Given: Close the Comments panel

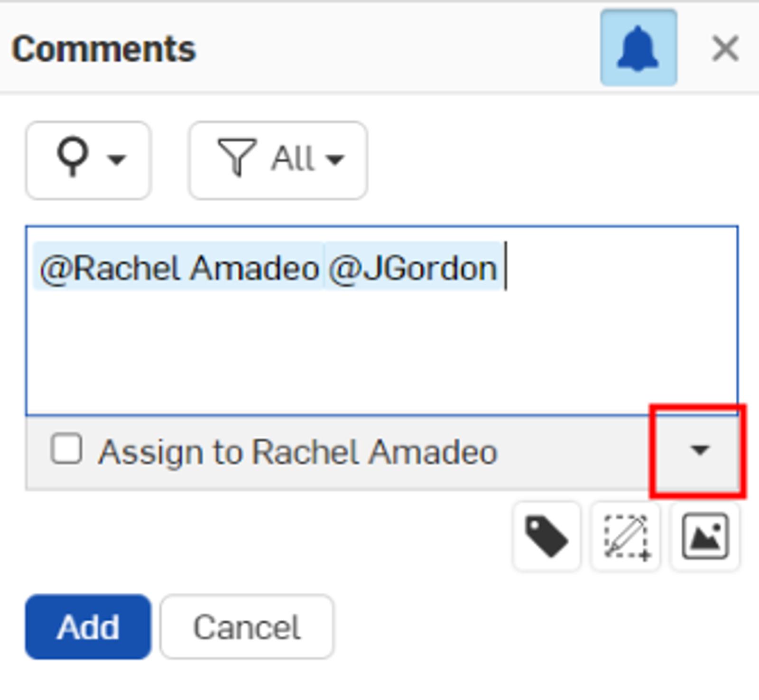Looking at the screenshot, I should pos(725,48).
